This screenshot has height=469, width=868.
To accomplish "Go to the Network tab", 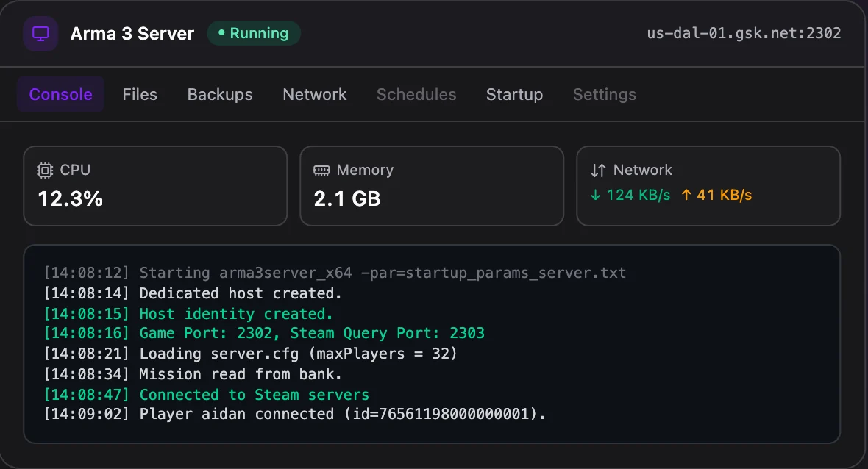I will (314, 95).
